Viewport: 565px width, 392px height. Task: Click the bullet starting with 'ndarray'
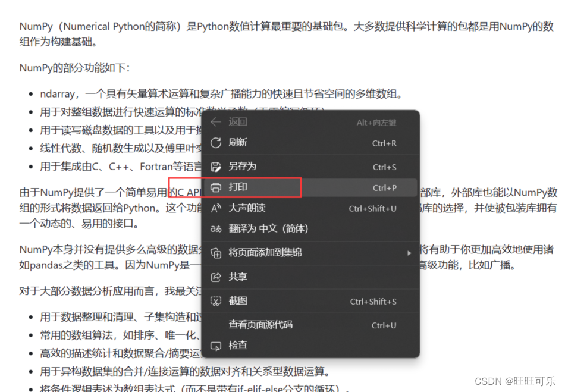click(x=221, y=94)
